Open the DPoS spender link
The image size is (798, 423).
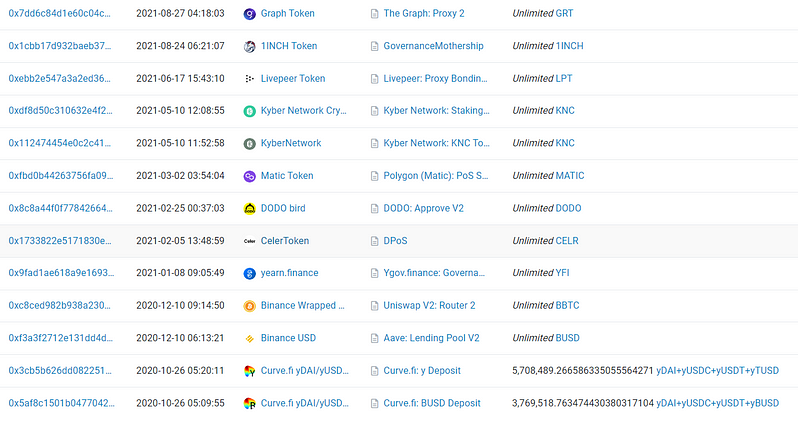395,241
